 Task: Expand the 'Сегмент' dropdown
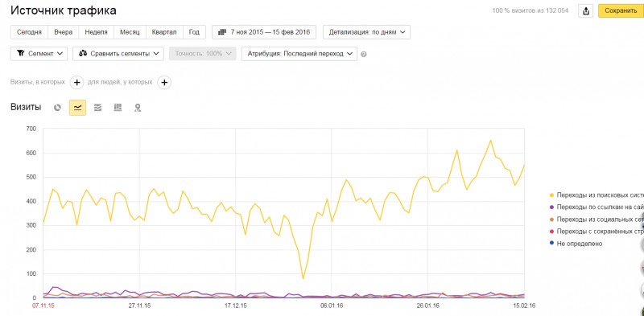[39, 54]
